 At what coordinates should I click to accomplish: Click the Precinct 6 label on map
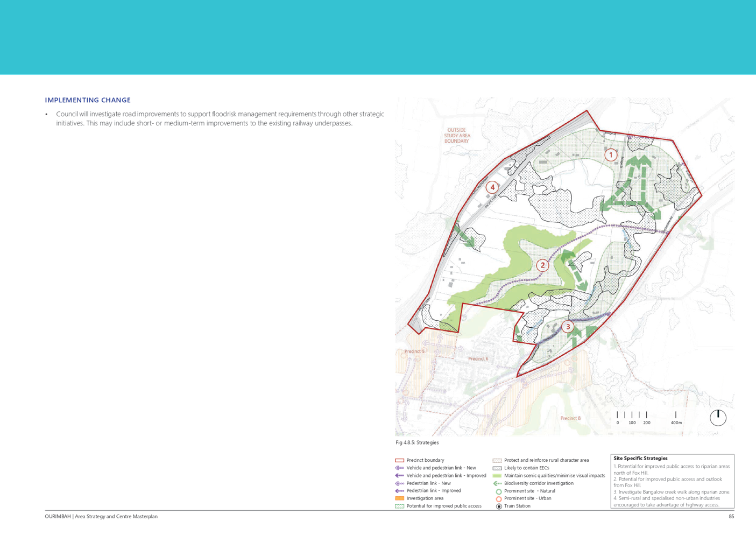pos(478,358)
